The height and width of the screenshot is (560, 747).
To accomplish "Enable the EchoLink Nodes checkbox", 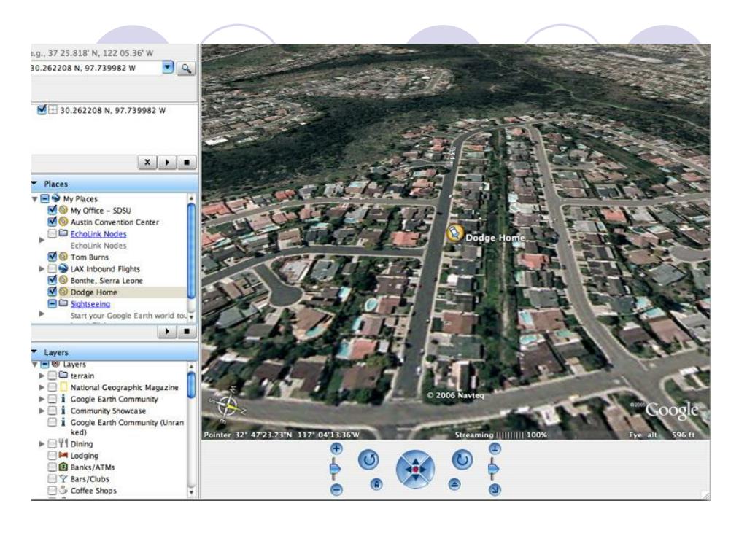I will [53, 233].
